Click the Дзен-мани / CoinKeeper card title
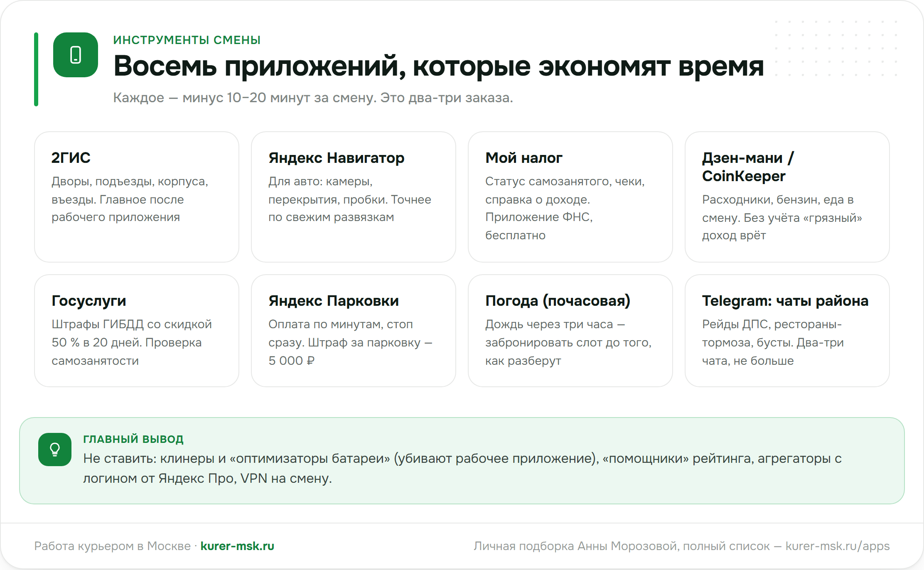The width and height of the screenshot is (924, 570). [x=748, y=167]
